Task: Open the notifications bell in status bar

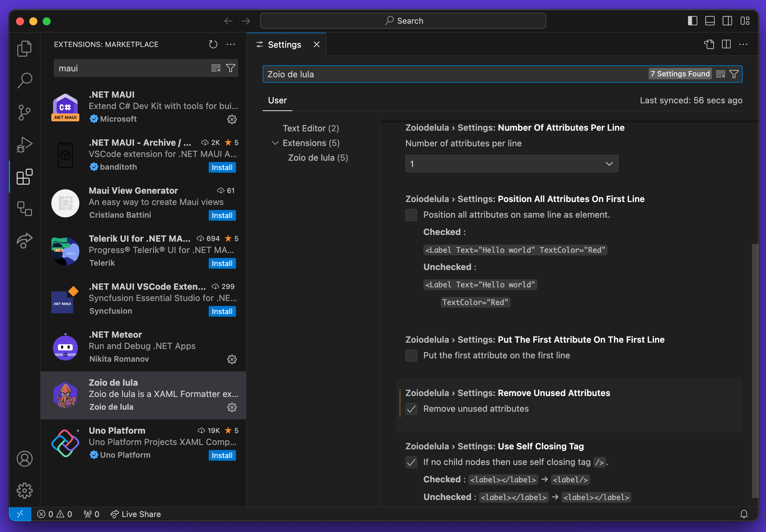Action: click(x=744, y=514)
